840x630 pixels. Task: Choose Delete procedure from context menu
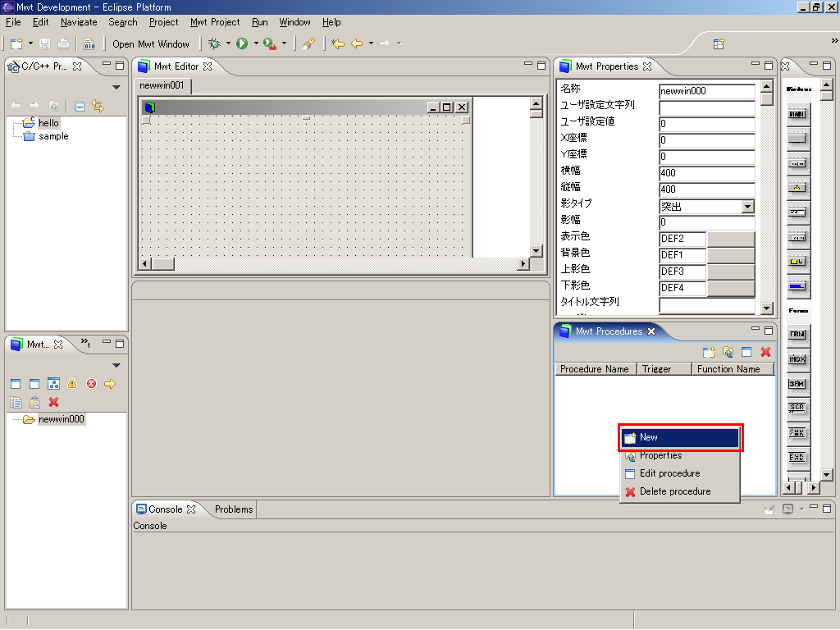click(680, 492)
